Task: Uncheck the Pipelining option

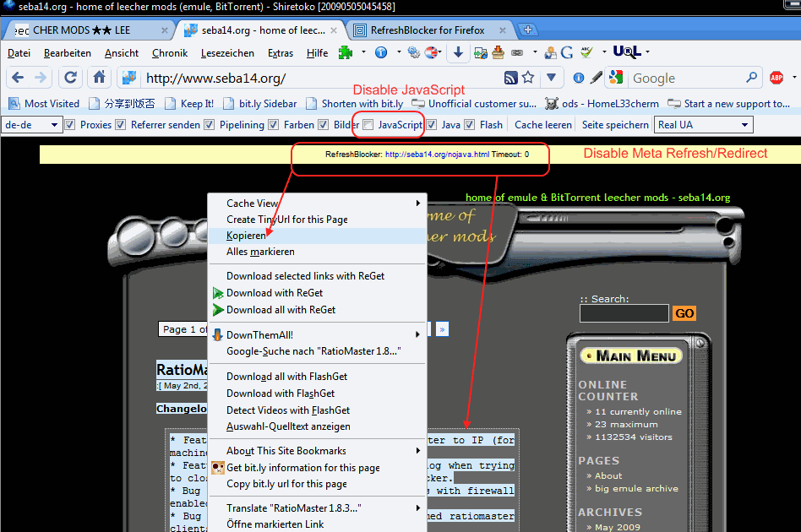Action: (209, 124)
